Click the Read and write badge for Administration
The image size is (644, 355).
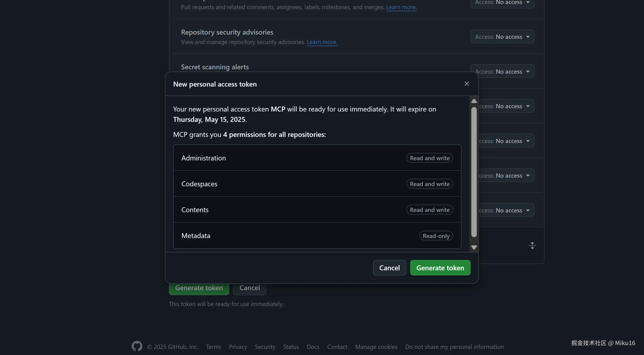(x=430, y=158)
